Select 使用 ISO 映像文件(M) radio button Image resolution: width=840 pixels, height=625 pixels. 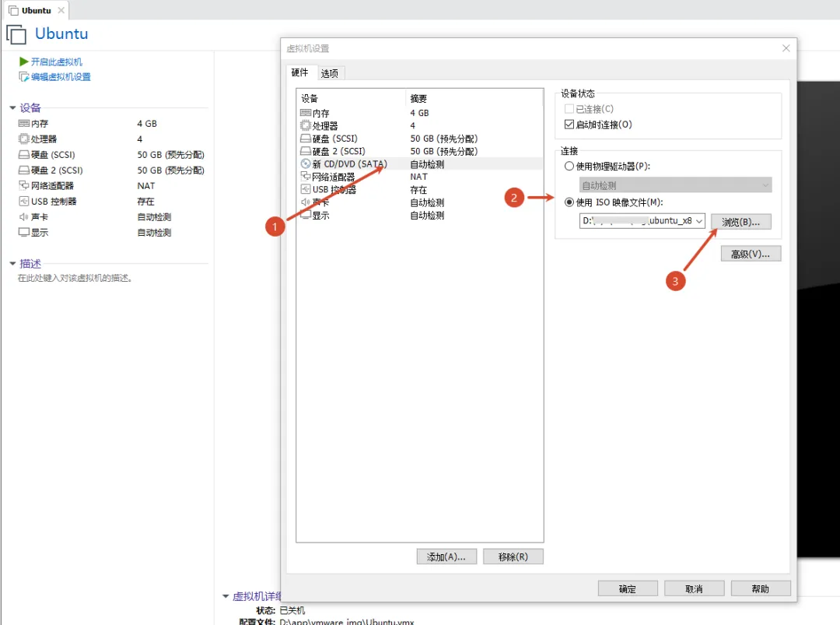[x=569, y=202]
